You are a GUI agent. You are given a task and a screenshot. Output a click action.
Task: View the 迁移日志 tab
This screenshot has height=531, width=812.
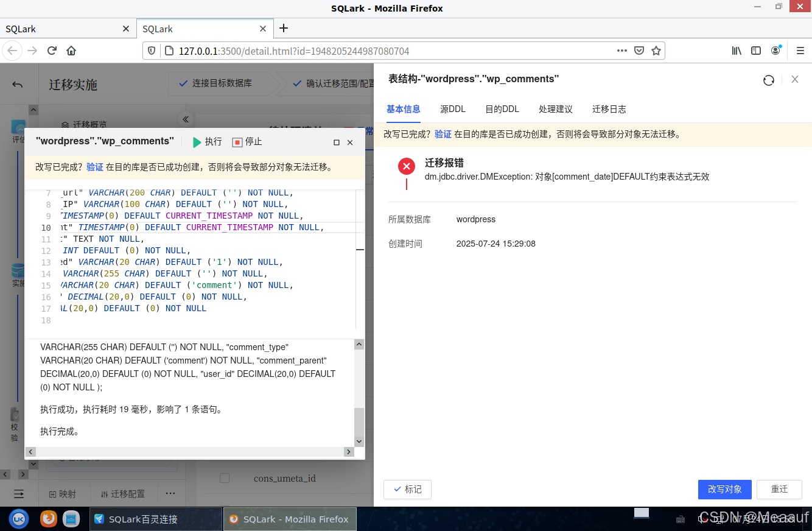tap(609, 109)
